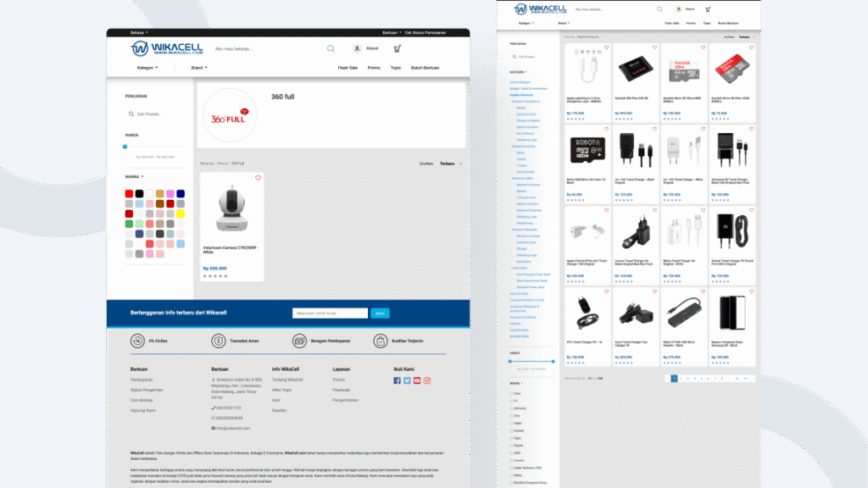Favorite the Robot 8GB Micro SD heart
The height and width of the screenshot is (488, 868).
click(x=607, y=129)
